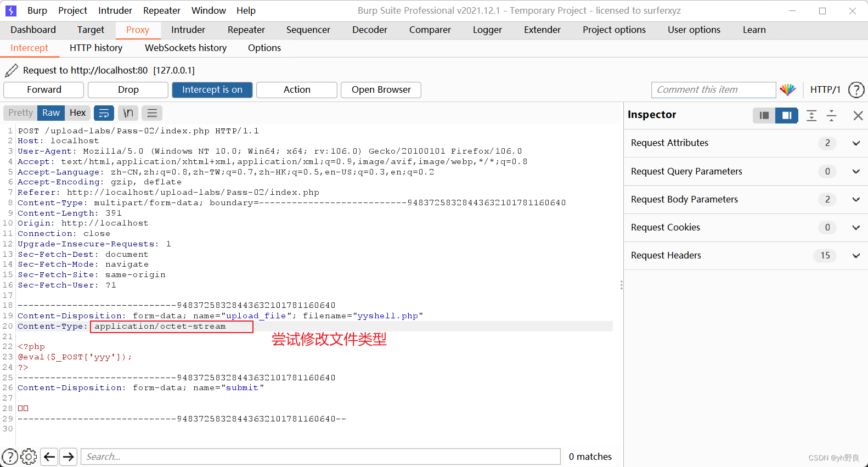Image resolution: width=868 pixels, height=467 pixels.
Task: Click the Comment this item field
Action: tap(713, 89)
